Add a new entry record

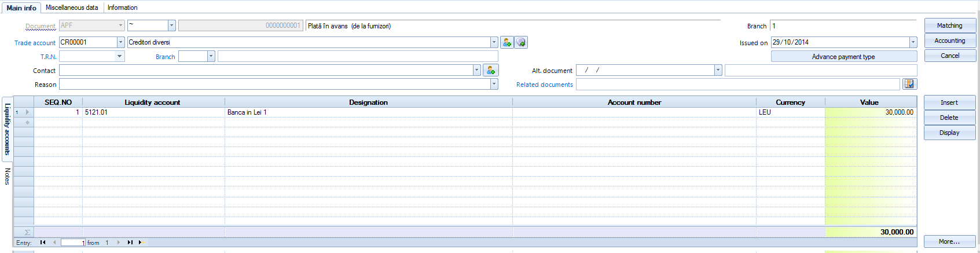tap(141, 243)
